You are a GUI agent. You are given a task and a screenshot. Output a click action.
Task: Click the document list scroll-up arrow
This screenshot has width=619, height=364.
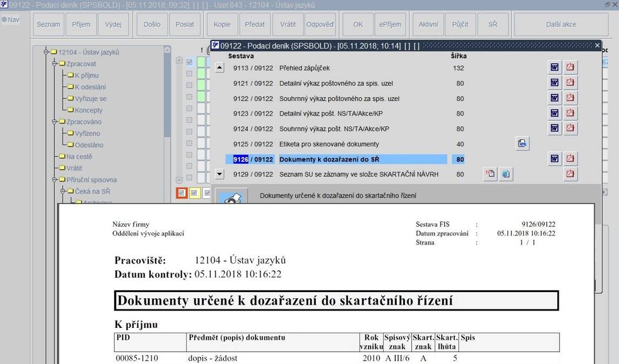click(x=179, y=60)
